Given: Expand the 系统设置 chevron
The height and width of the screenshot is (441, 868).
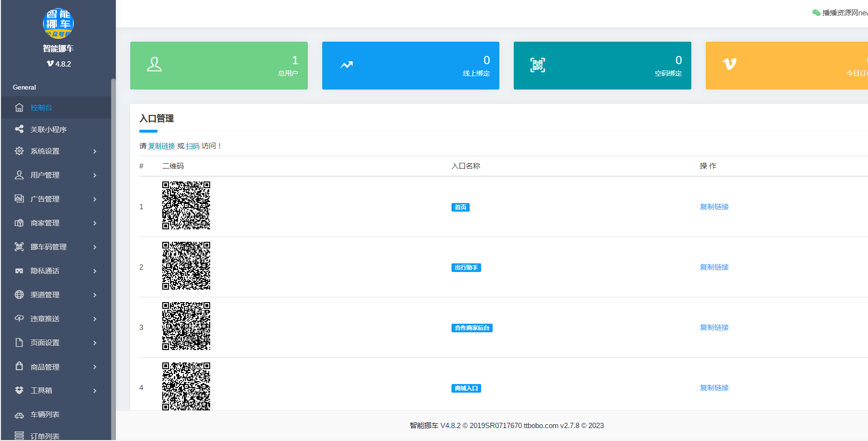Looking at the screenshot, I should tap(95, 151).
